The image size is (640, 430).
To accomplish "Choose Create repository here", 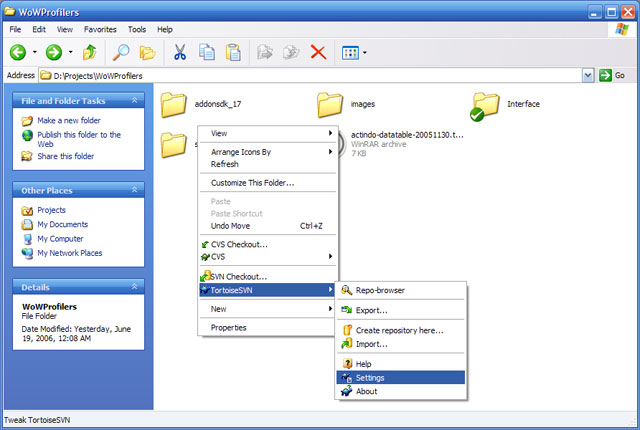I will (401, 330).
